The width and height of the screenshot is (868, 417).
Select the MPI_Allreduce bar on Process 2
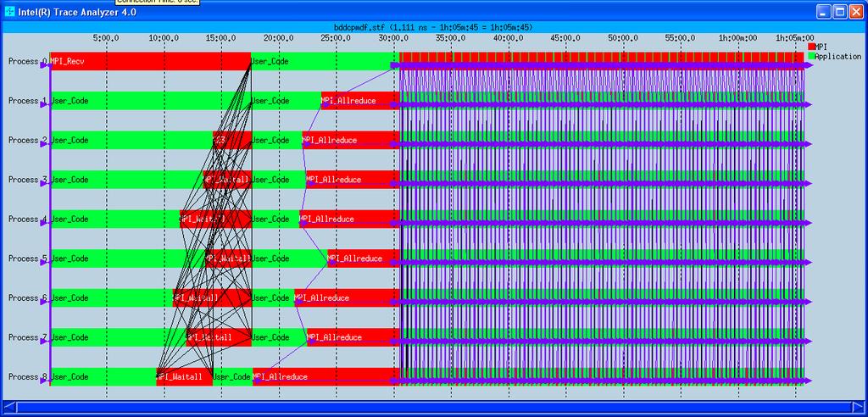351,140
